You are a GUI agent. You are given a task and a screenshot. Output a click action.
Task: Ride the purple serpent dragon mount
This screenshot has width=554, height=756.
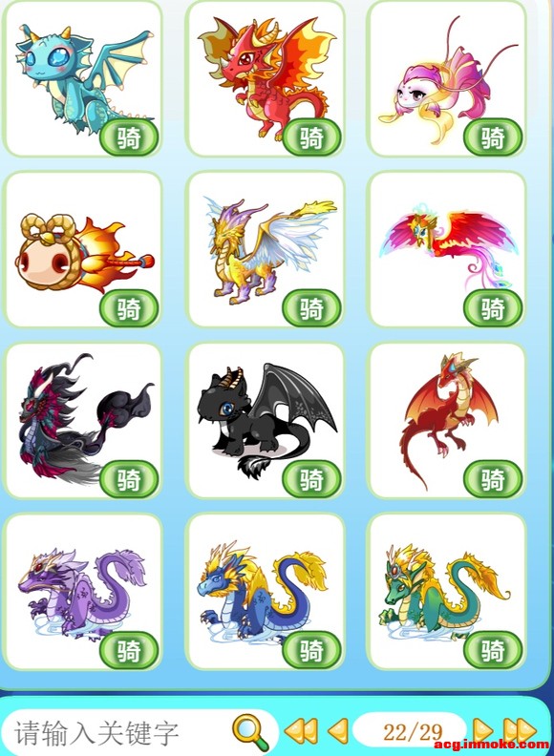(129, 650)
